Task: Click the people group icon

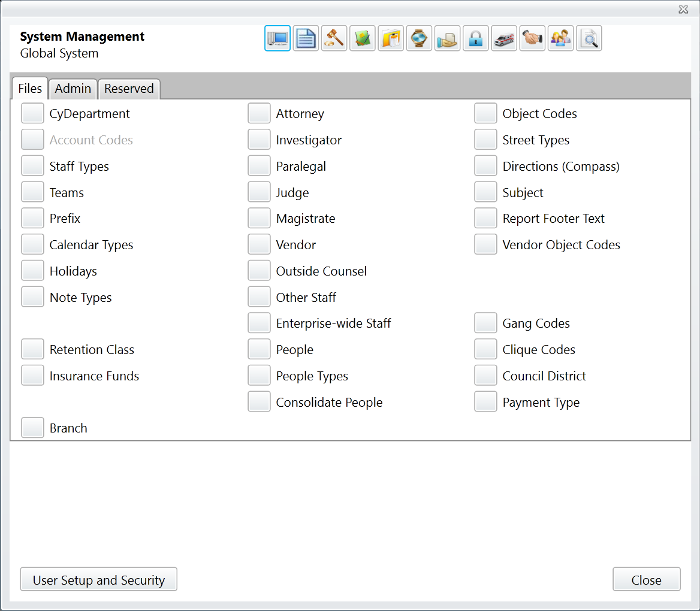Action: click(x=560, y=38)
